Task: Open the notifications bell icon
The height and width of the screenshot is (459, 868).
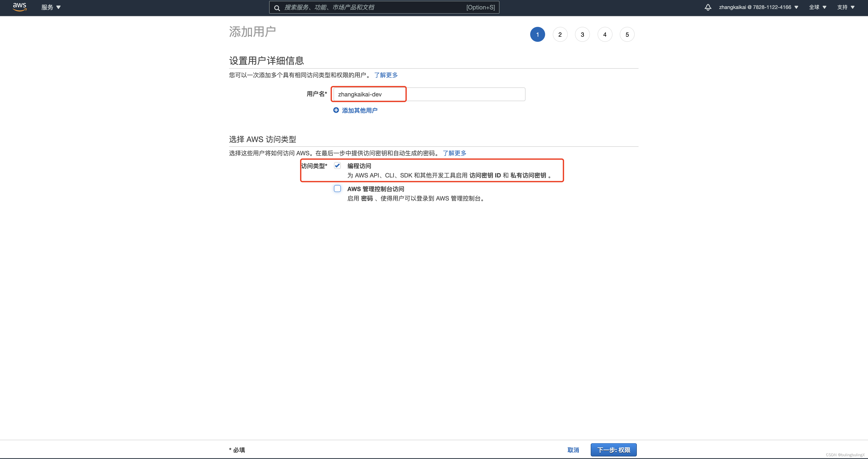Action: pos(708,7)
